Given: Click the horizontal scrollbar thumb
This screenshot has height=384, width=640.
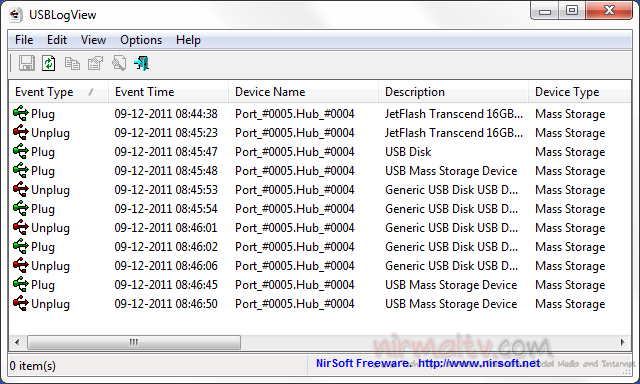Looking at the screenshot, I should pos(134,342).
